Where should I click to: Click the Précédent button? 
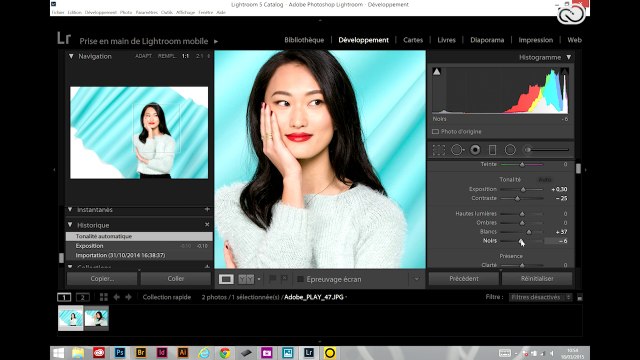coord(464,278)
